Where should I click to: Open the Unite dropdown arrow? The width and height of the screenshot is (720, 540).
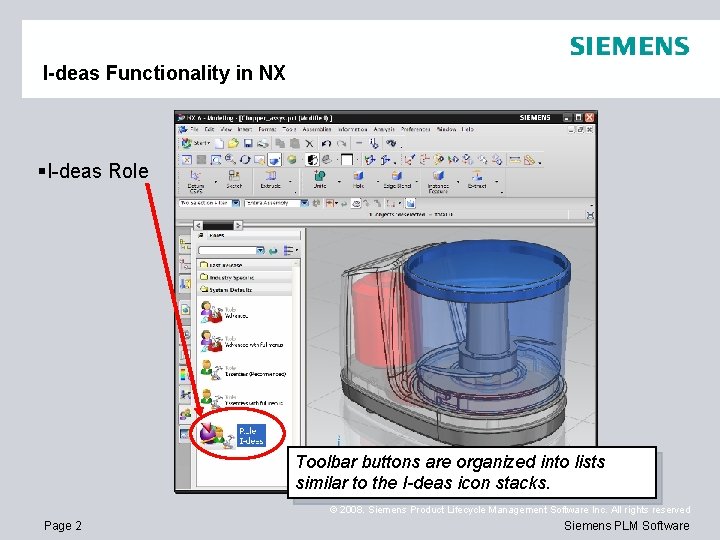(339, 182)
